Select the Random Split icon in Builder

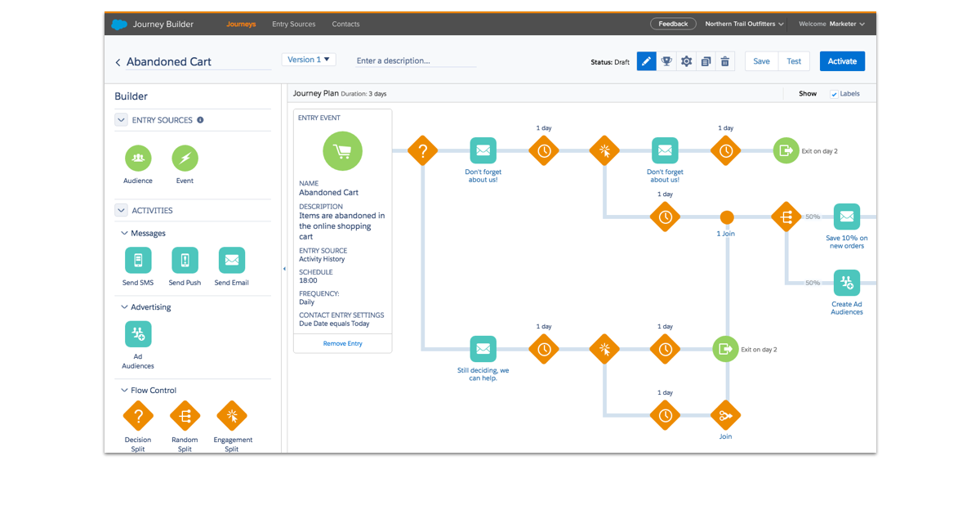coord(185,416)
